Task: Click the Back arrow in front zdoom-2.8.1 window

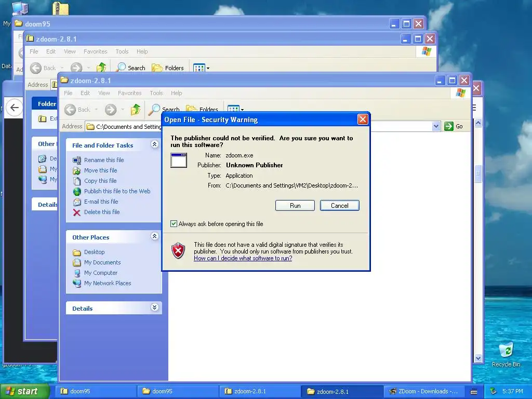Action: coord(70,110)
